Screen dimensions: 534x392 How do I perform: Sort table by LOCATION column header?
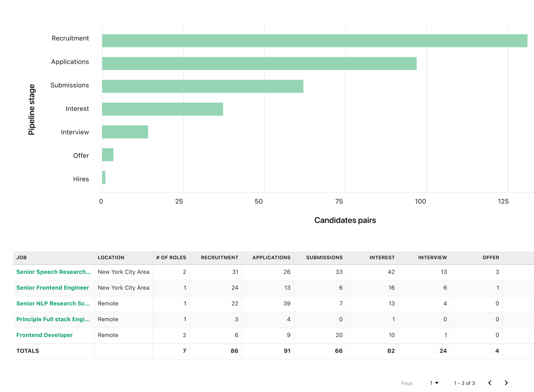pos(111,257)
